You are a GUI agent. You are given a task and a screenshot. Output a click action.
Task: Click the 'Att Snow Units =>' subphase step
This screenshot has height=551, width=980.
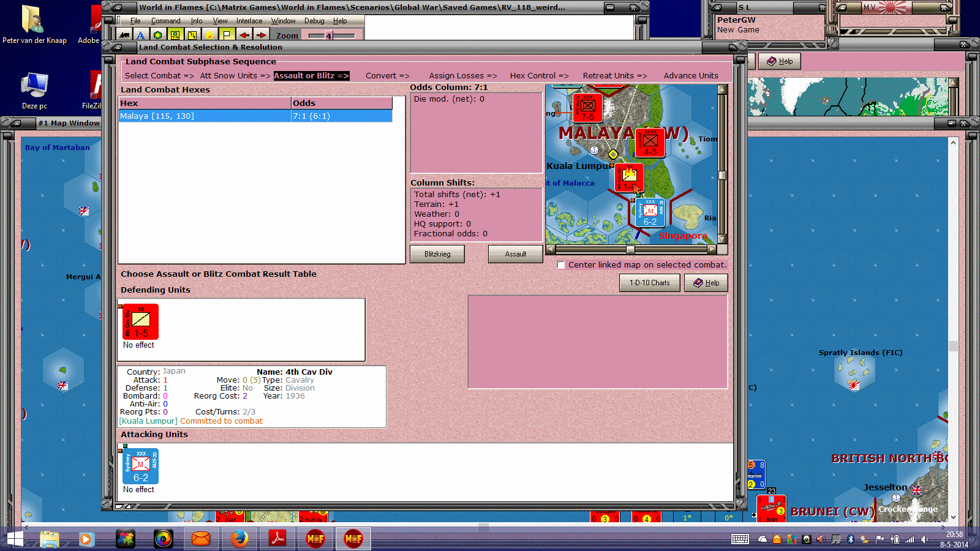coord(235,76)
